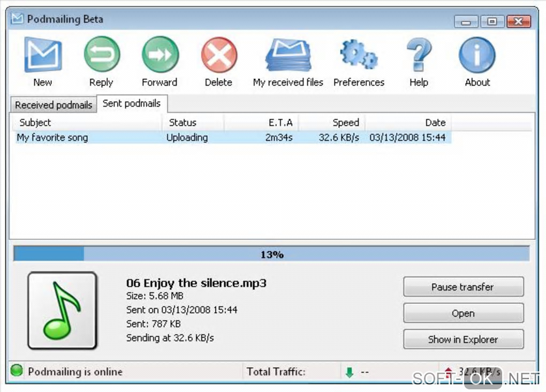546x392 pixels.
Task: Click the '03/13/2008 15:44' date cell
Action: (x=407, y=138)
